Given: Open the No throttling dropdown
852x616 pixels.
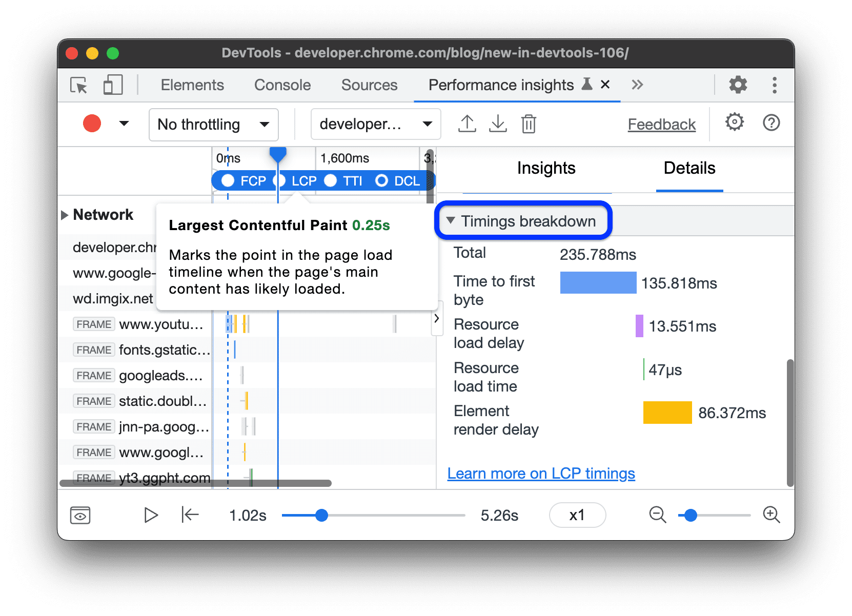Looking at the screenshot, I should pyautogui.click(x=213, y=125).
